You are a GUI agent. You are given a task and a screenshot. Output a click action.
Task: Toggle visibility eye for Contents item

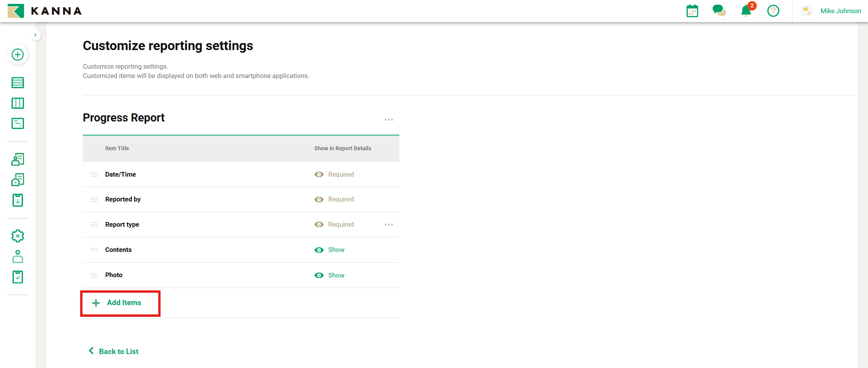point(319,250)
